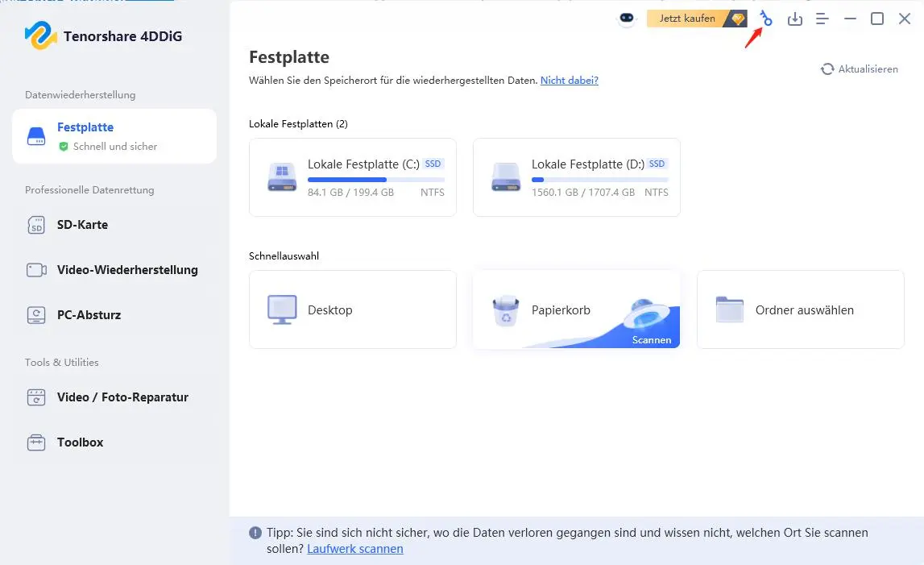Click the Laufwerk scannen link in the tip
This screenshot has height=565, width=924.
click(354, 548)
